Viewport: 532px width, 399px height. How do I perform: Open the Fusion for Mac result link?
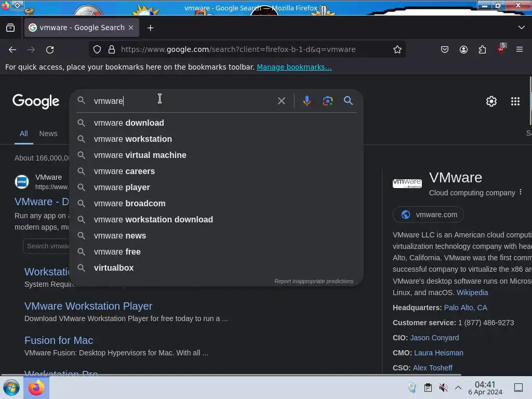tap(59, 340)
